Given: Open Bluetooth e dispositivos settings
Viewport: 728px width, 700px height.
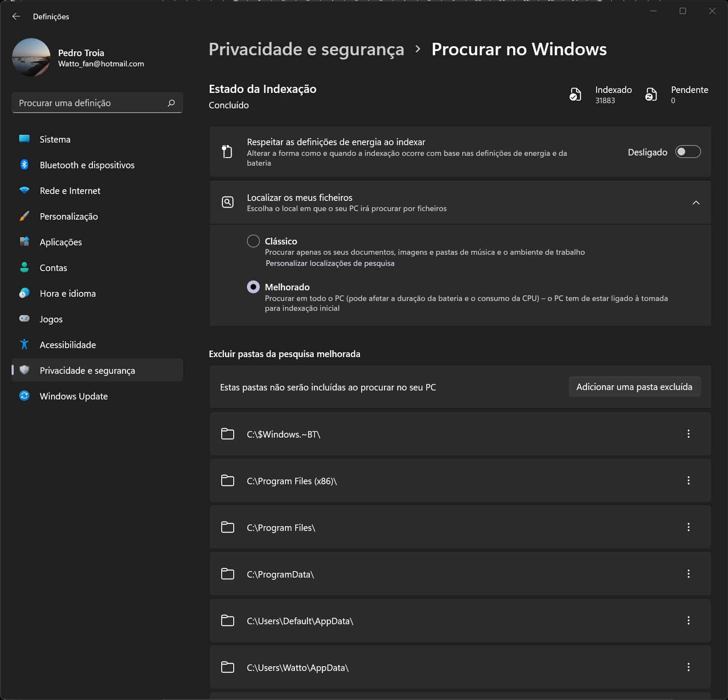Looking at the screenshot, I should click(x=87, y=165).
